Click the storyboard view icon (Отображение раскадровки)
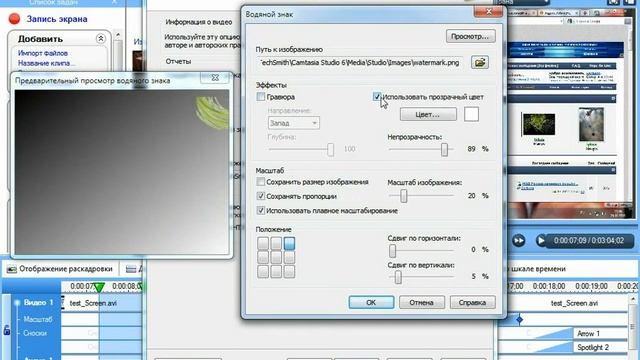Screen dimensions: 640x360 pos(11,269)
